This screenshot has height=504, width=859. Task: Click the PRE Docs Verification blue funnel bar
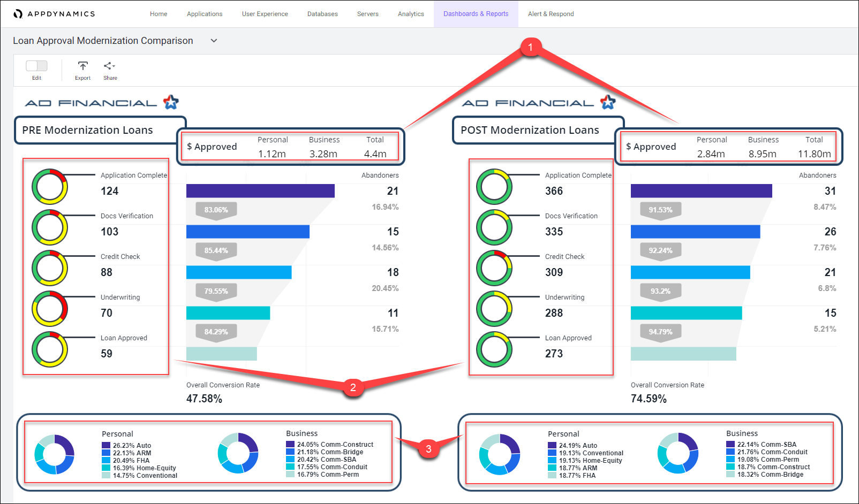pyautogui.click(x=248, y=232)
